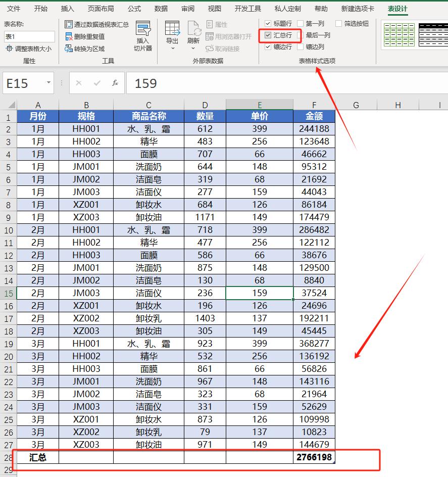Viewport: 448px width, 477px height.
Task: Enable the 最后一列 last column checkbox
Action: [x=300, y=35]
